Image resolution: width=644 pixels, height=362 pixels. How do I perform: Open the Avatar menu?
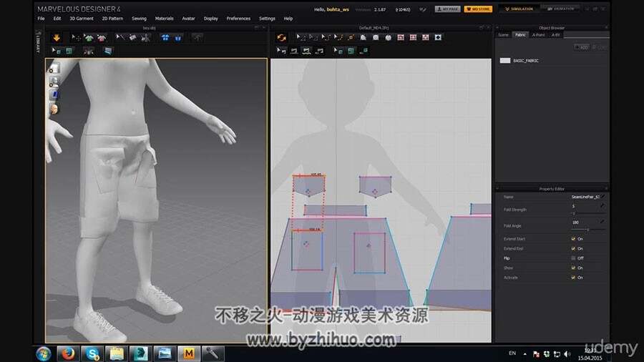click(188, 19)
